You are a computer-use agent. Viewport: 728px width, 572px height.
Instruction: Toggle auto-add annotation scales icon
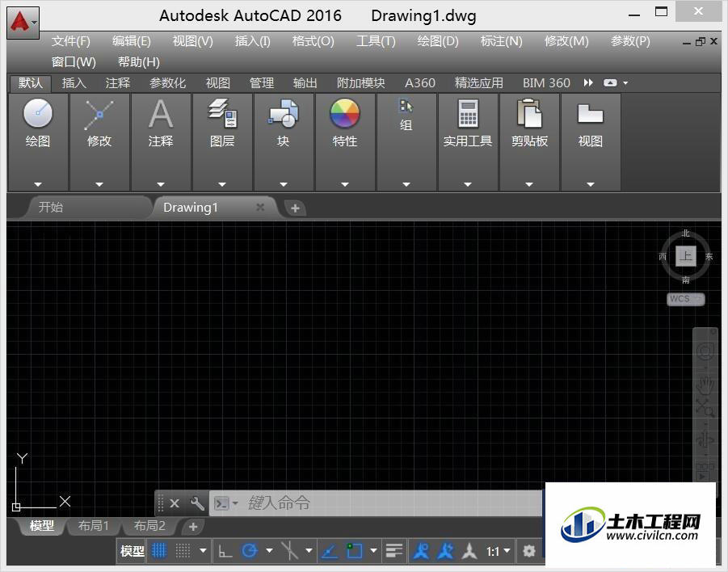coord(445,551)
